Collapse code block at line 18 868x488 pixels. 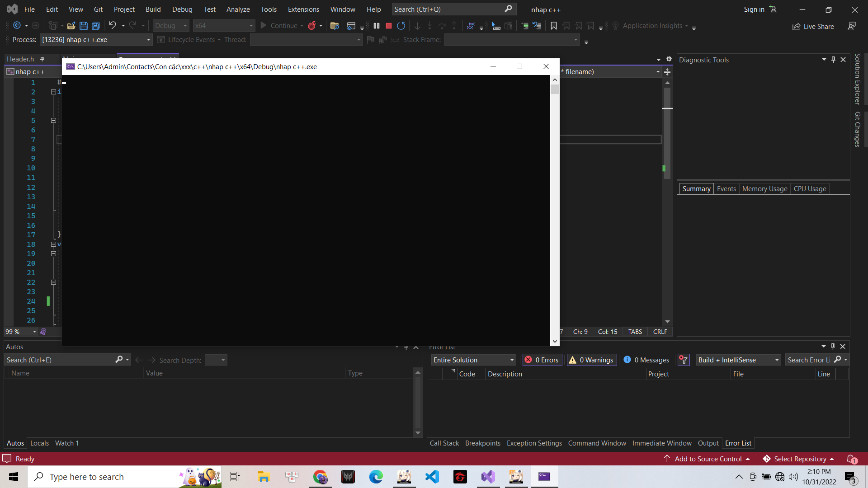pyautogui.click(x=53, y=244)
